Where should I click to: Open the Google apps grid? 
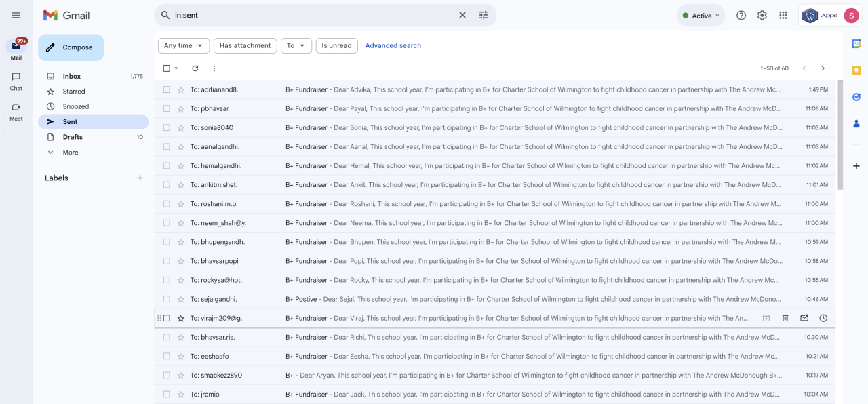point(783,16)
